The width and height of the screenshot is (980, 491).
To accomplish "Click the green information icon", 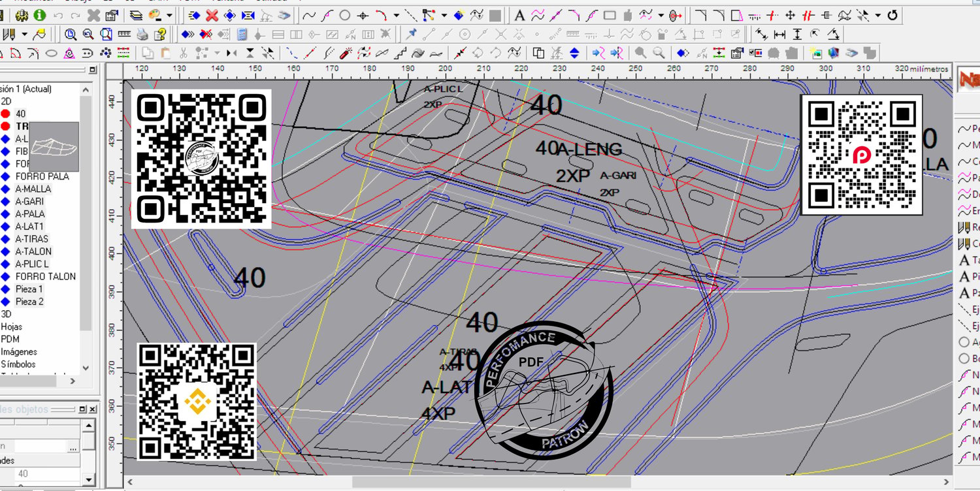I will (40, 15).
